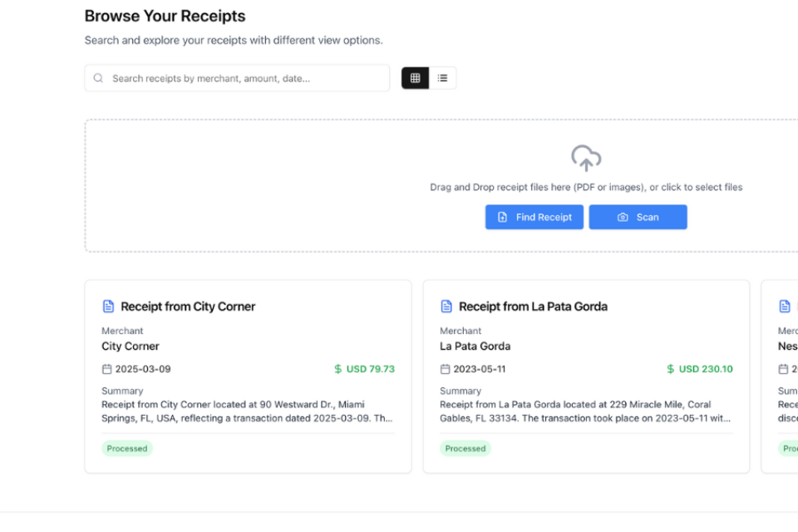Click the calendar icon beside 2025-03-09
The image size is (798, 532).
click(106, 369)
